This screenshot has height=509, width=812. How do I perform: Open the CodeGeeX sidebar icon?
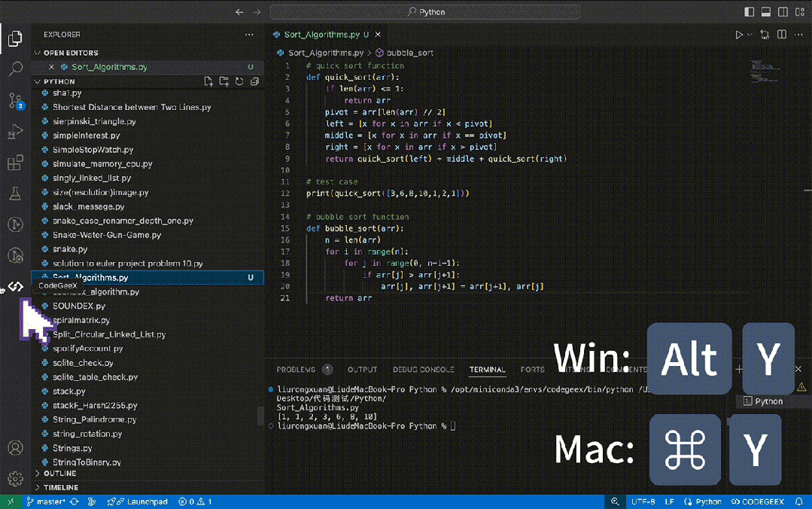16,286
